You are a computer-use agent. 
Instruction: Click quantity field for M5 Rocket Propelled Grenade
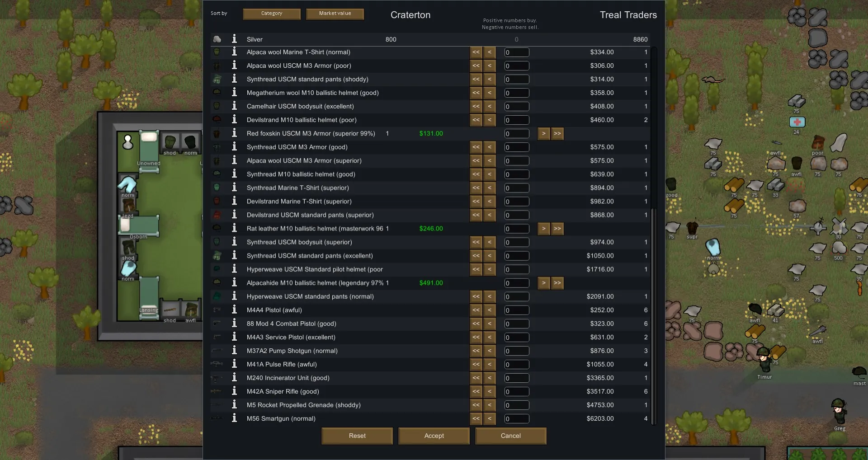[x=517, y=405]
